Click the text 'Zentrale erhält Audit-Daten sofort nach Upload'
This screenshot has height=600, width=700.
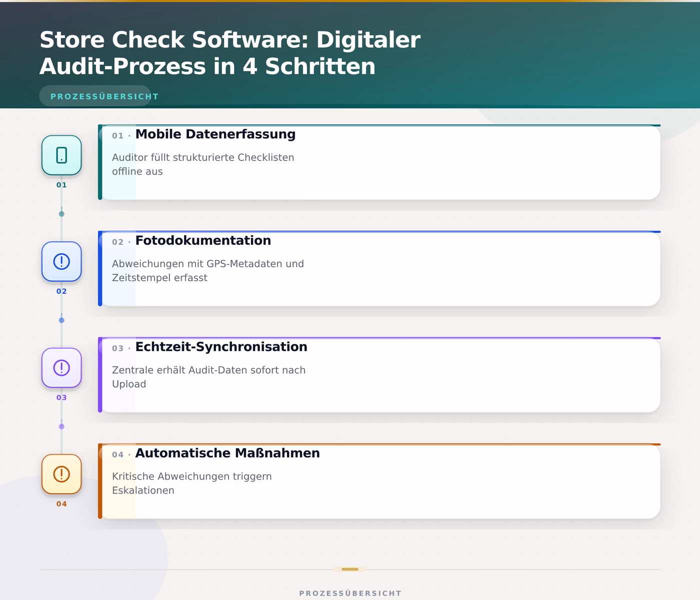pos(208,377)
